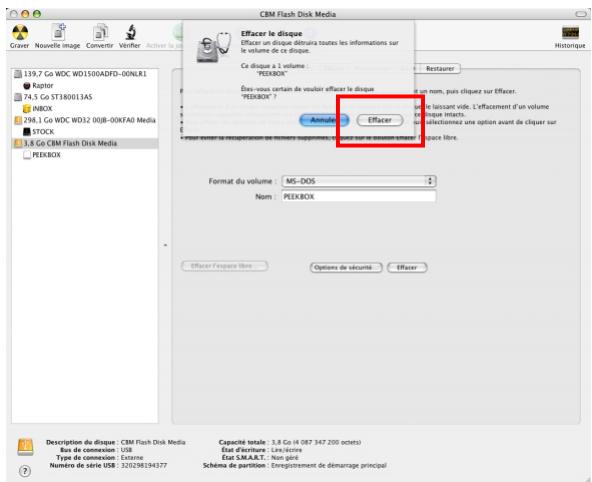Viewport: 592px width, 482px height.
Task: Click Options de sécurité button
Action: pyautogui.click(x=346, y=268)
